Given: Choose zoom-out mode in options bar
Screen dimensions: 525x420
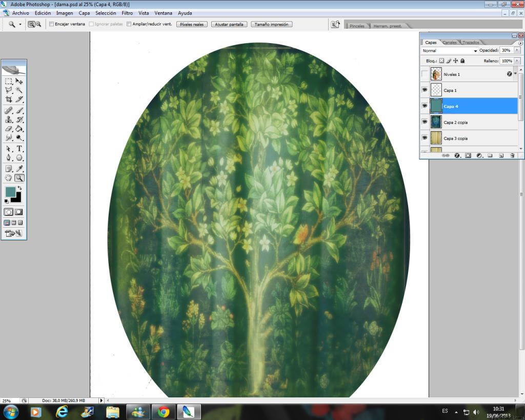Looking at the screenshot, I should (x=38, y=24).
